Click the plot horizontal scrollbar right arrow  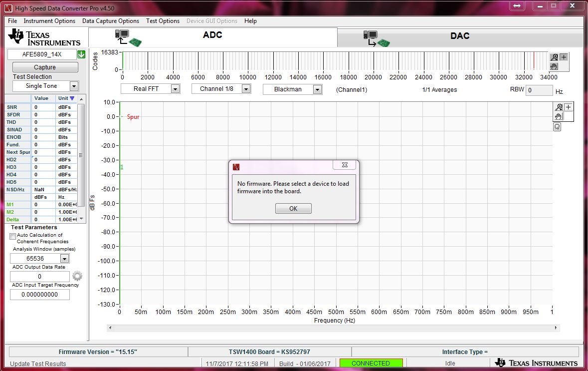[556, 328]
